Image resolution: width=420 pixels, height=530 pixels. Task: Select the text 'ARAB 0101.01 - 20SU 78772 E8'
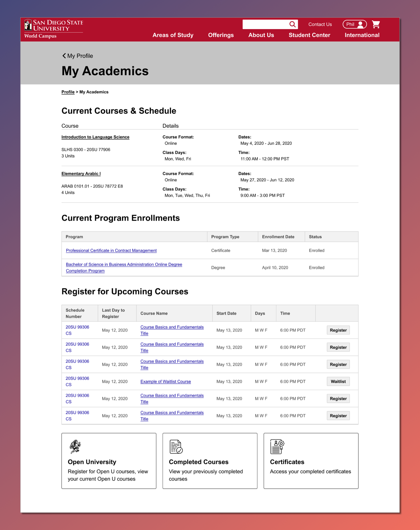pyautogui.click(x=92, y=186)
